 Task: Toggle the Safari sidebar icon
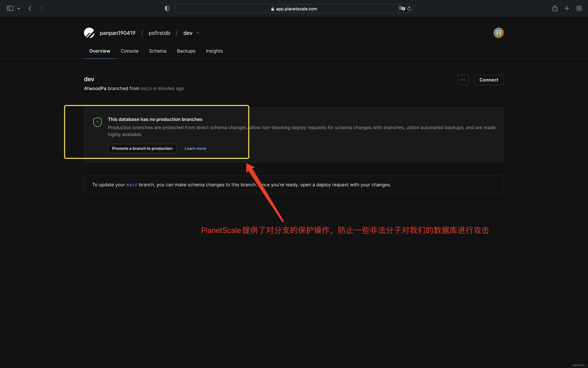10,9
